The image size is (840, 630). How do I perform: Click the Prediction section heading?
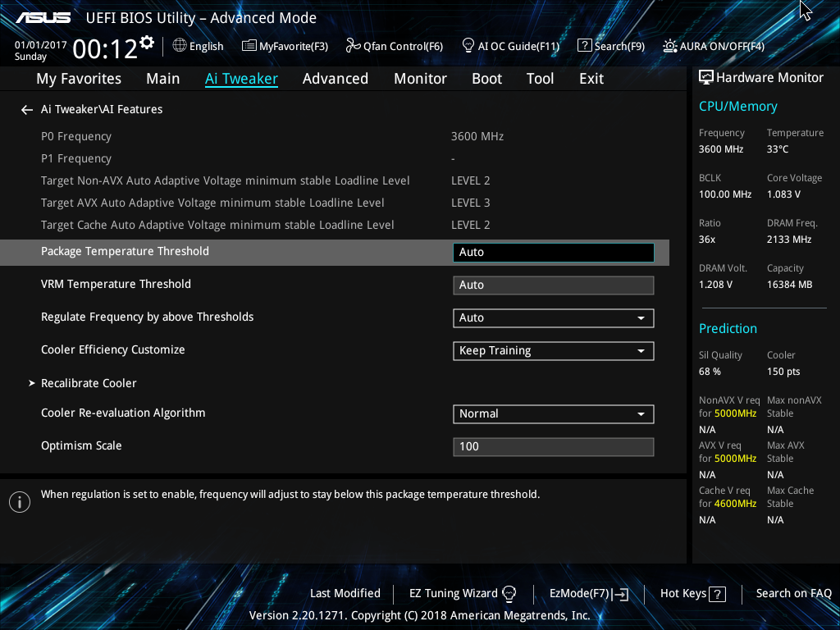point(728,328)
